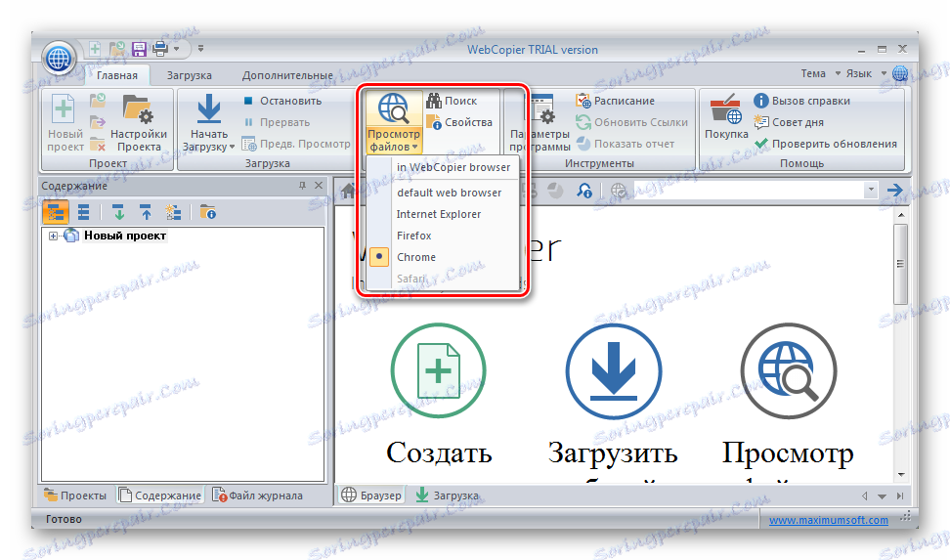The image size is (950, 560).
Task: Switch to the Дополнительные ribbon tab
Action: (x=287, y=75)
